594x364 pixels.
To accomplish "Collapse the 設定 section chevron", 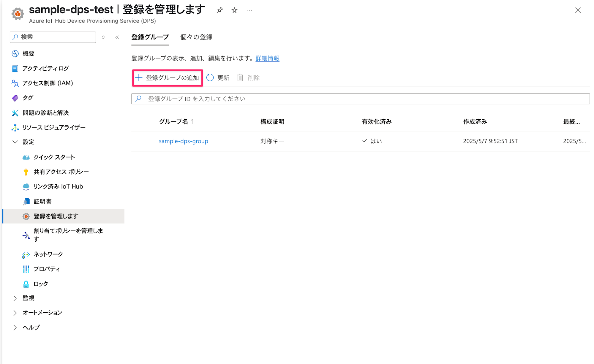I will click(x=15, y=142).
